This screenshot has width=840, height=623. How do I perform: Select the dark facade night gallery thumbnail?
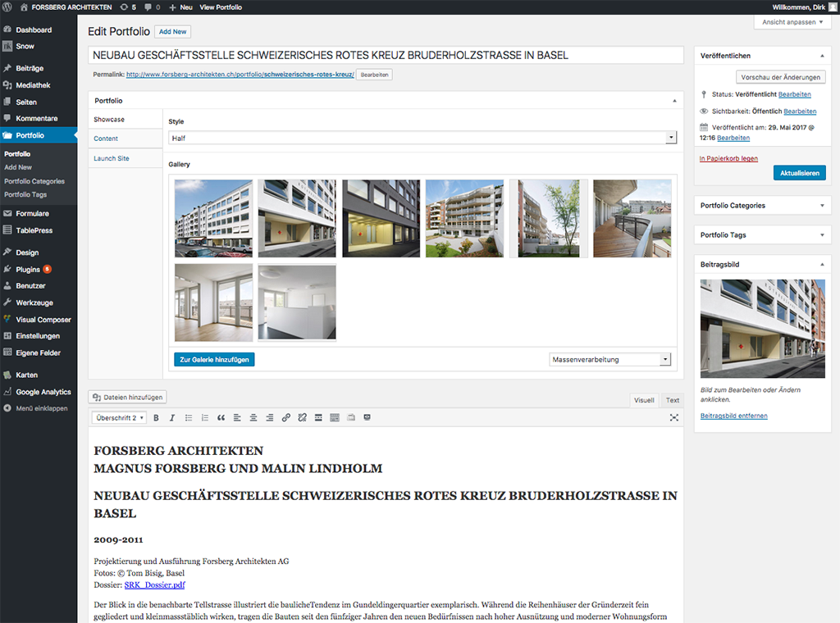click(381, 218)
